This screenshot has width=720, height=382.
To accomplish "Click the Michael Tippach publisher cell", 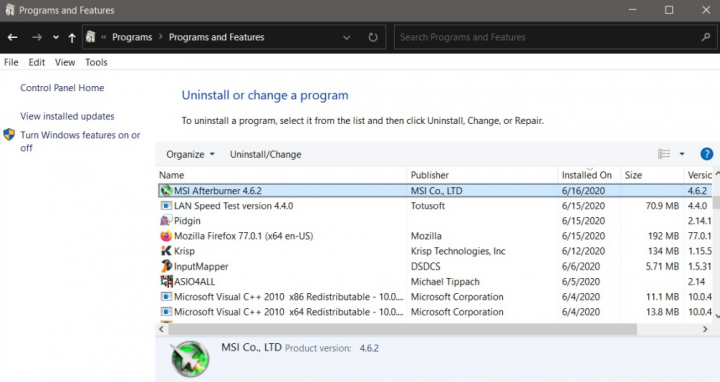I will [x=445, y=281].
